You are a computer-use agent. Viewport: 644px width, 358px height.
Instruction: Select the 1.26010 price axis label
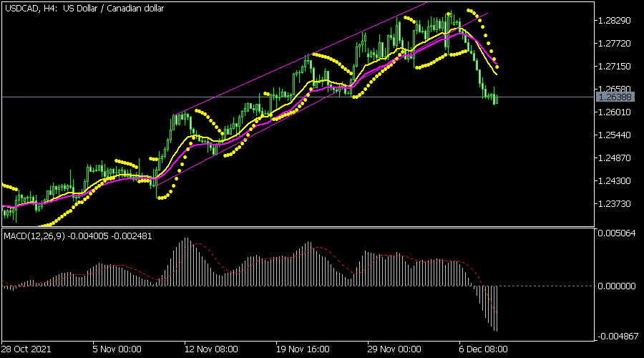click(x=615, y=112)
